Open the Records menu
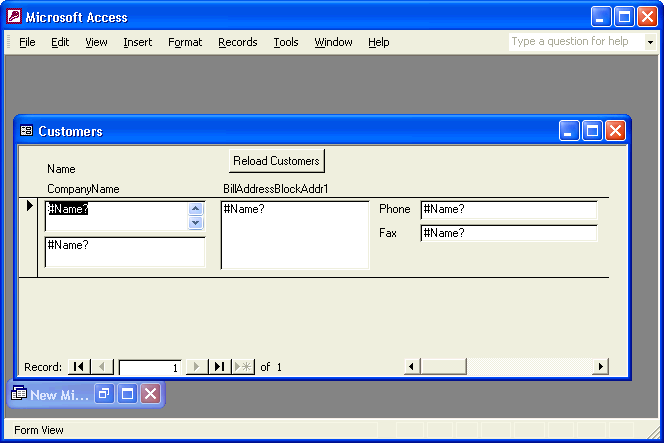Viewport: 664px width, 443px height. point(238,42)
